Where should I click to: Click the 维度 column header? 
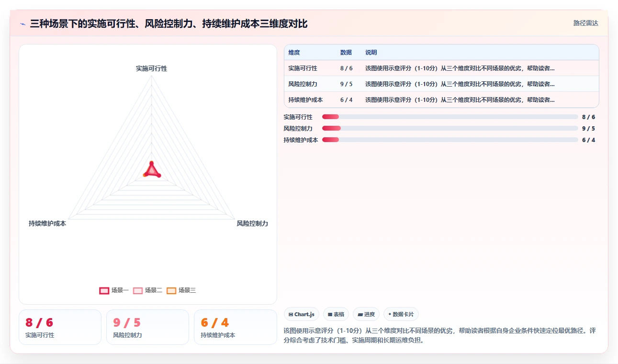[x=294, y=53]
